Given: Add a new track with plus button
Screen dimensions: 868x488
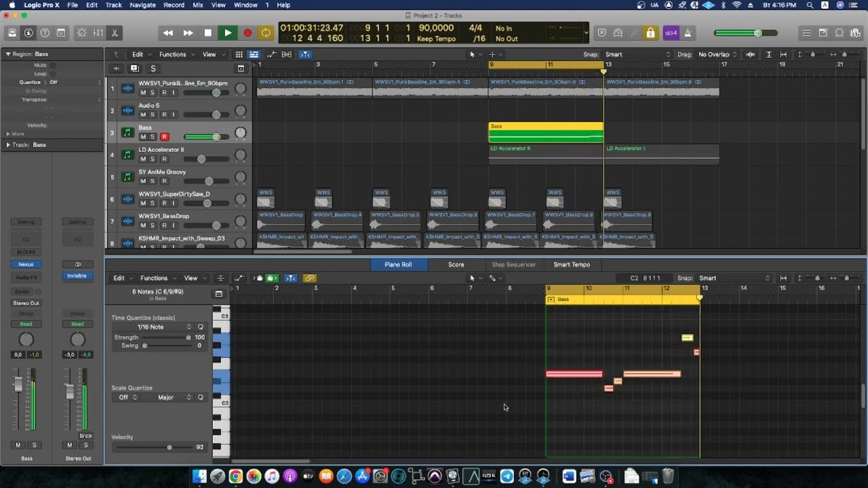Looking at the screenshot, I should click(x=116, y=68).
